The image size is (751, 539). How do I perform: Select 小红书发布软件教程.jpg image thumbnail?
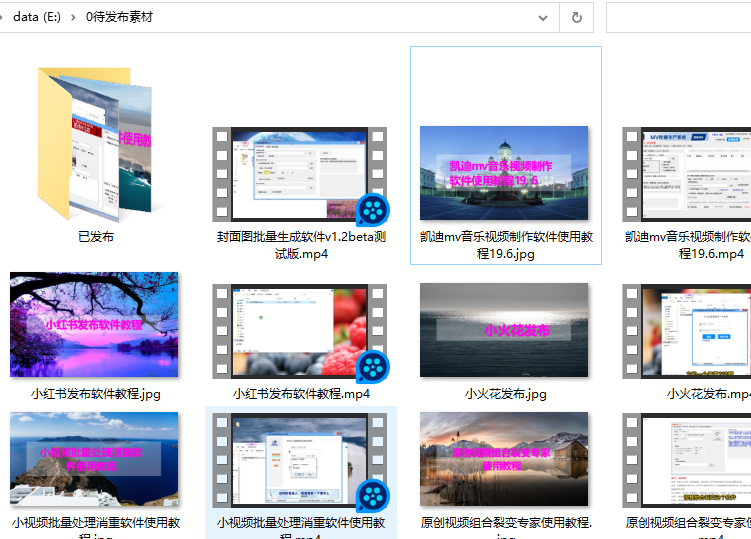point(94,324)
